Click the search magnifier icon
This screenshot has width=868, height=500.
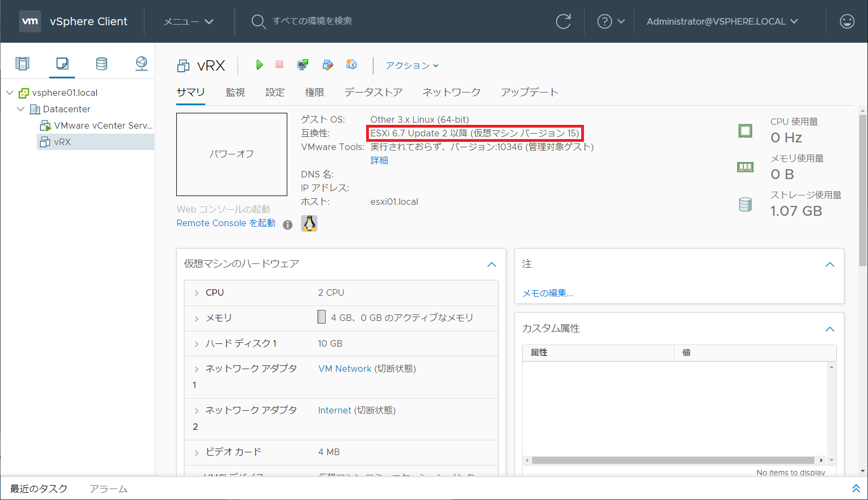pos(258,21)
